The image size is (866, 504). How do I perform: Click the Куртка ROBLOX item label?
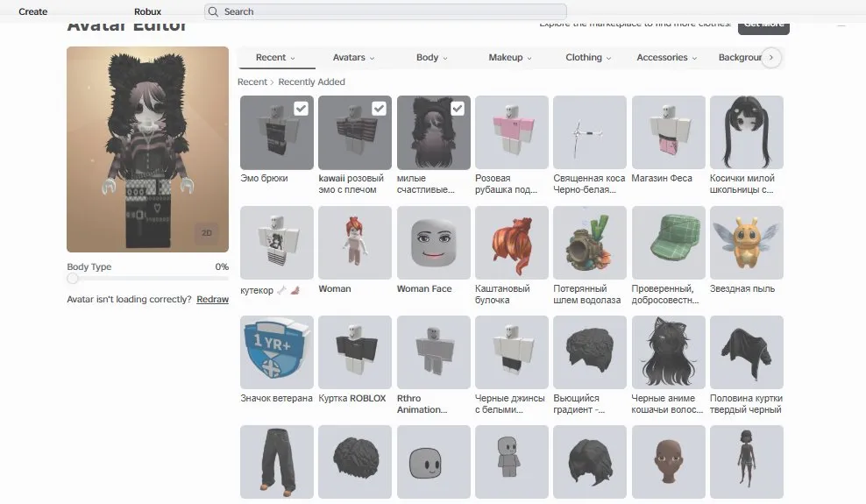352,398
